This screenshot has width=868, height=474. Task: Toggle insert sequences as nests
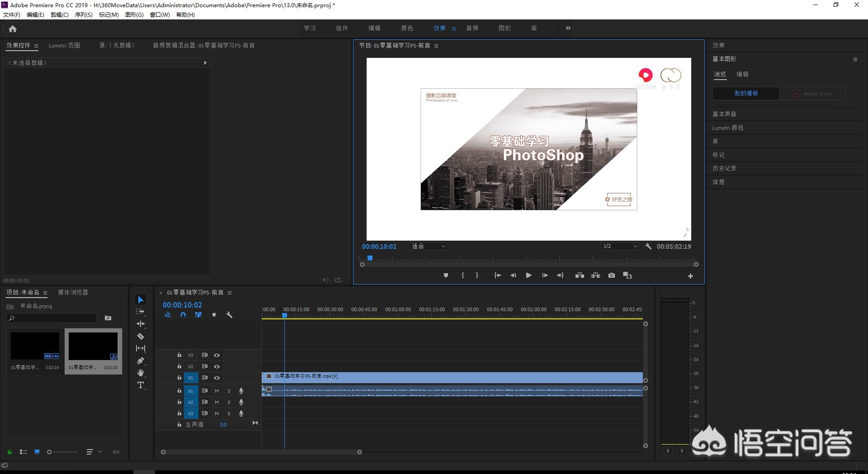[x=168, y=315]
